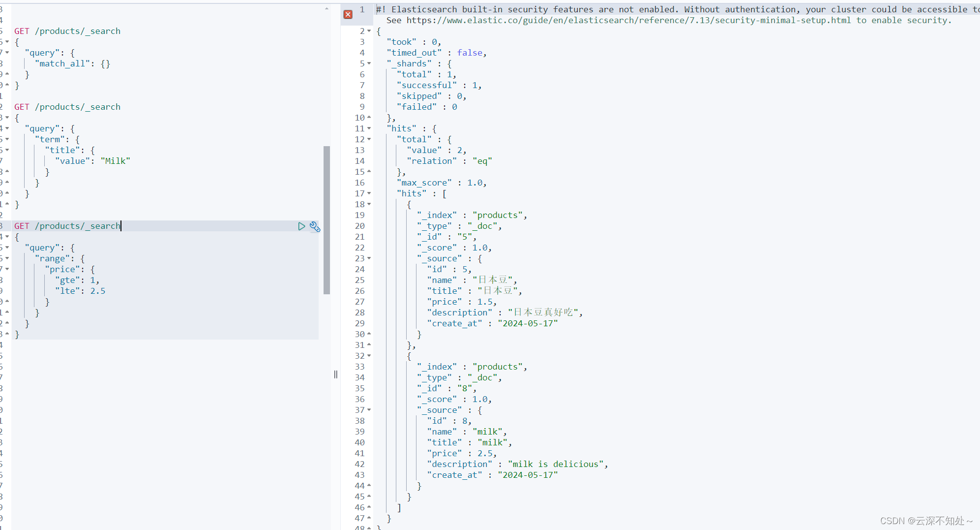980x530 pixels.
Task: Click the editor vertical scrollbar thumb
Action: click(327, 220)
